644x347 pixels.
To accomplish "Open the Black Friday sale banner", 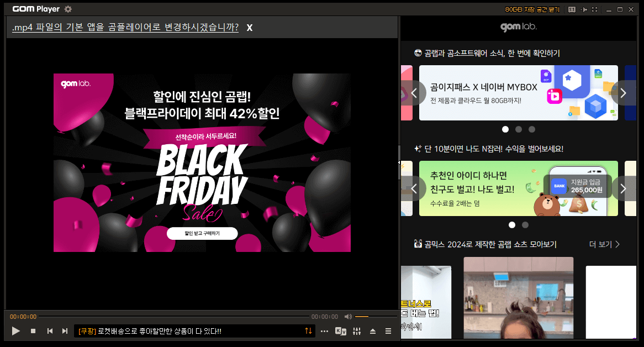I will [x=202, y=162].
